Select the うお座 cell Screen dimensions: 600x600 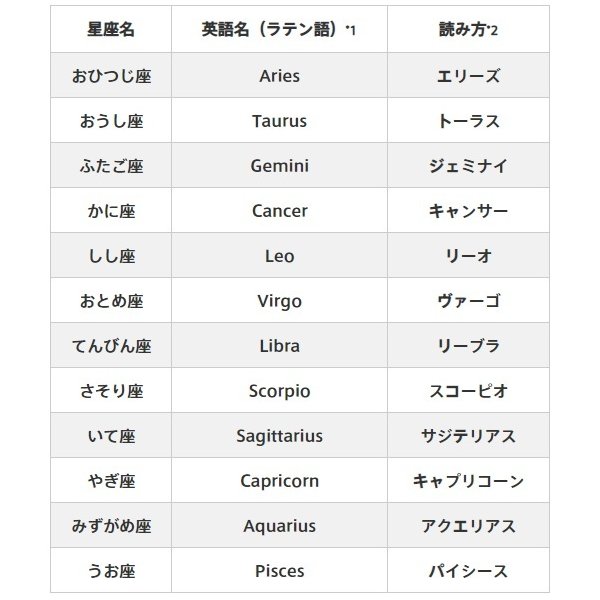click(111, 570)
